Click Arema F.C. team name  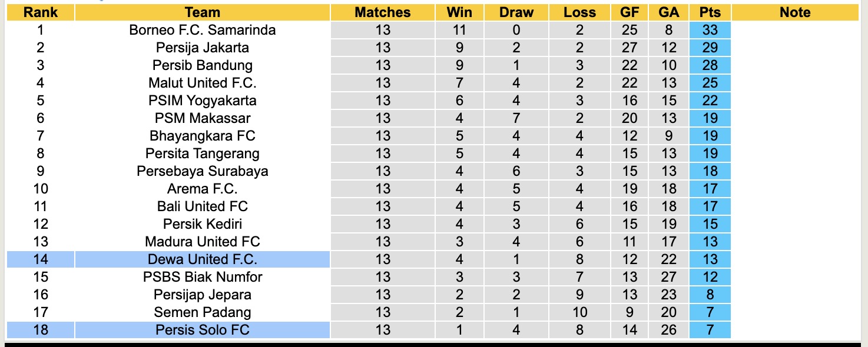[202, 189]
